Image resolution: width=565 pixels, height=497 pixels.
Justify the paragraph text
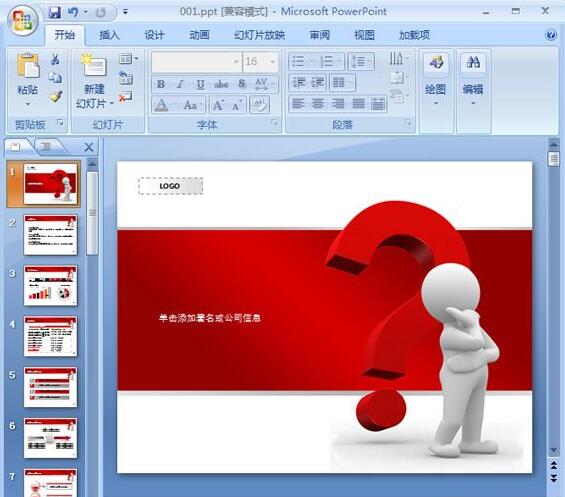pyautogui.click(x=358, y=104)
